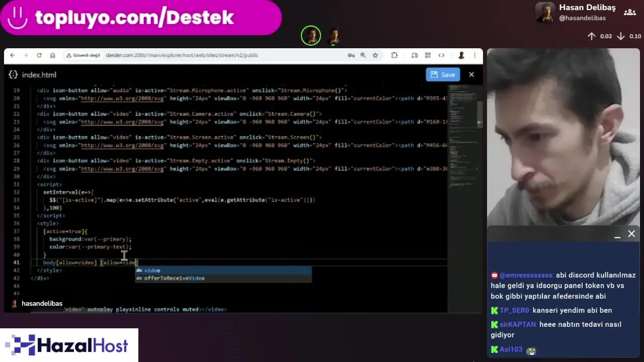The height and width of the screenshot is (362, 644).
Task: Select the index.html file title
Action: (x=39, y=74)
